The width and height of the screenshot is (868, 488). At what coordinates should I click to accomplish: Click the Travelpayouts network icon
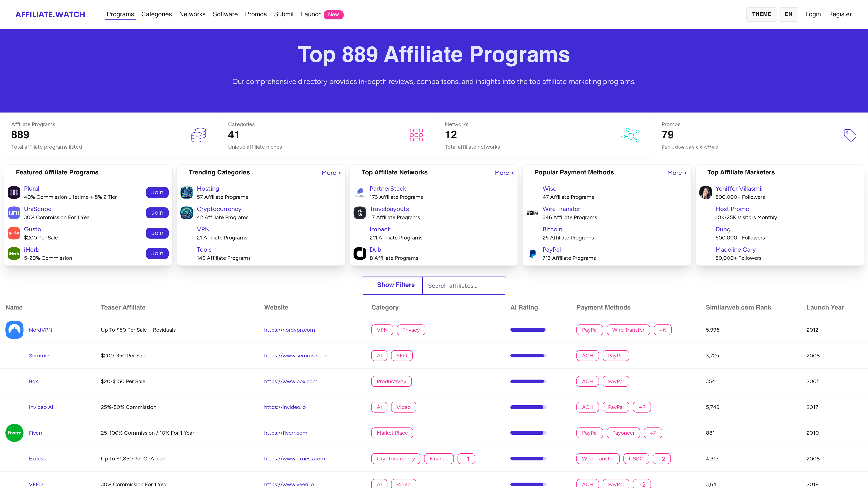click(360, 213)
